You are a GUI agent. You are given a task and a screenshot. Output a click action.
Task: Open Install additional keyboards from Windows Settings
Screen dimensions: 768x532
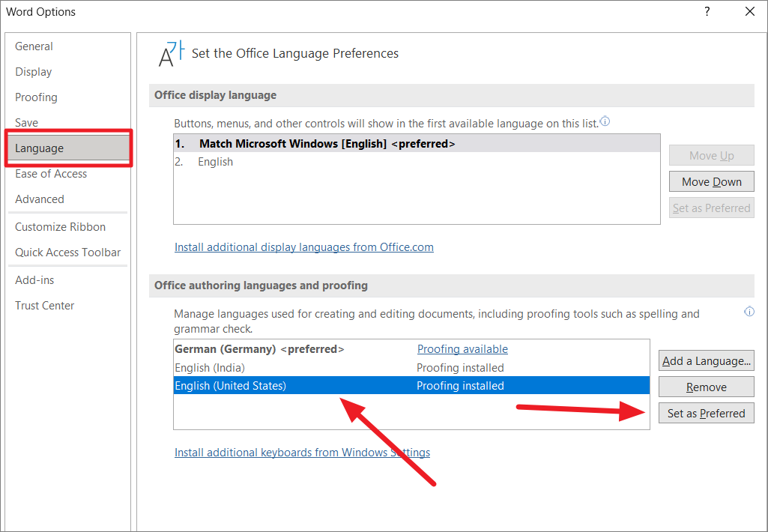[302, 452]
